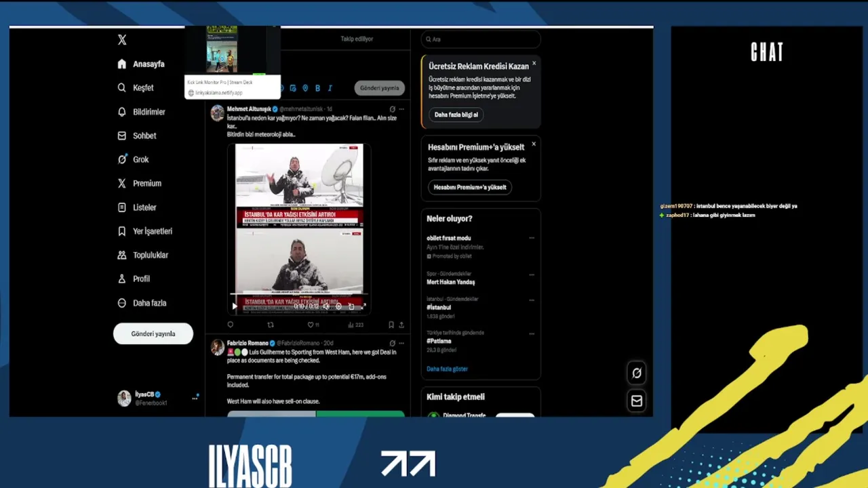868x488 pixels.
Task: Click the @FabrizioRomano handle
Action: [x=298, y=343]
